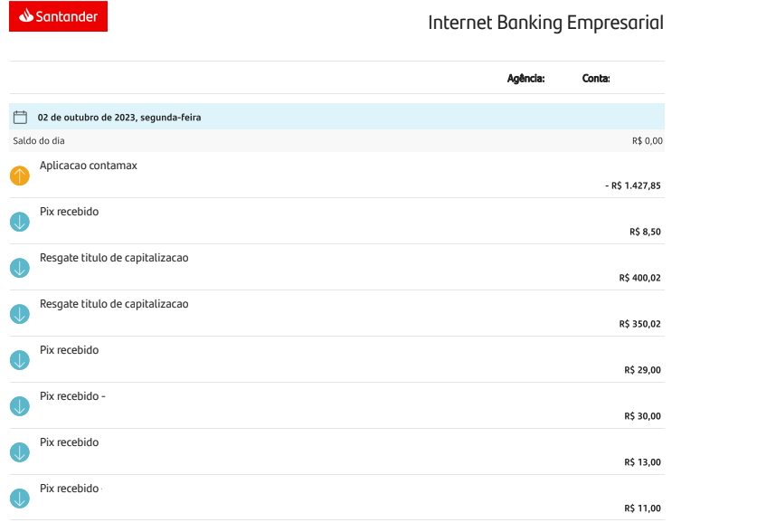
Task: Click the blue arrow icon beside R$ 8,50 Pix
Action: point(20,222)
